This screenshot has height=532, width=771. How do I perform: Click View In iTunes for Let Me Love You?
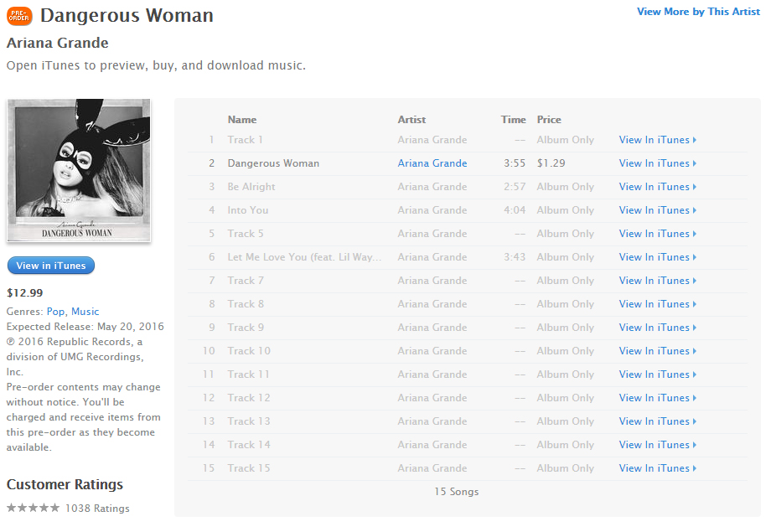(657, 257)
